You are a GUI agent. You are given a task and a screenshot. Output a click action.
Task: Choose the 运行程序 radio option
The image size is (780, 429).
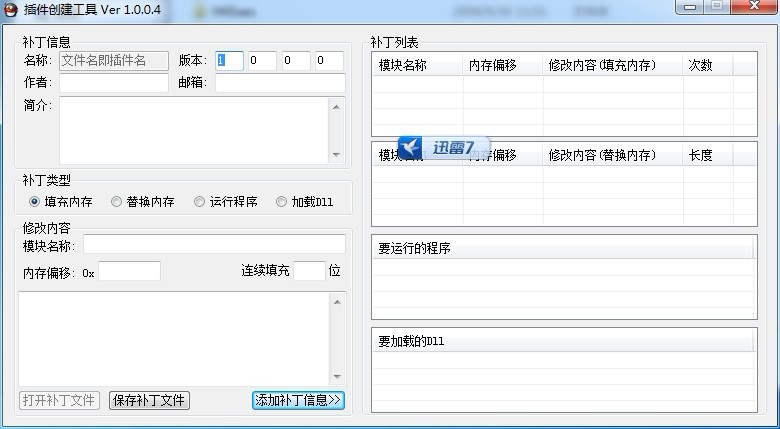click(200, 202)
